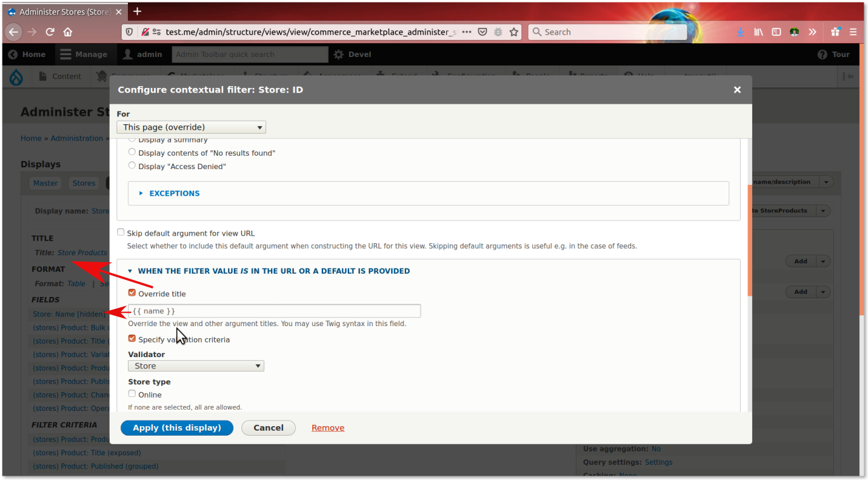This screenshot has width=868, height=480.
Task: Open a new browser tab with plus
Action: [x=137, y=11]
